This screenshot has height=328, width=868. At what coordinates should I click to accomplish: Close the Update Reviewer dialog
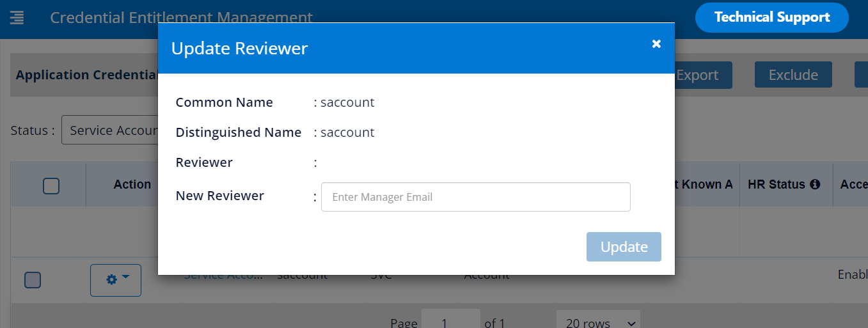[656, 43]
